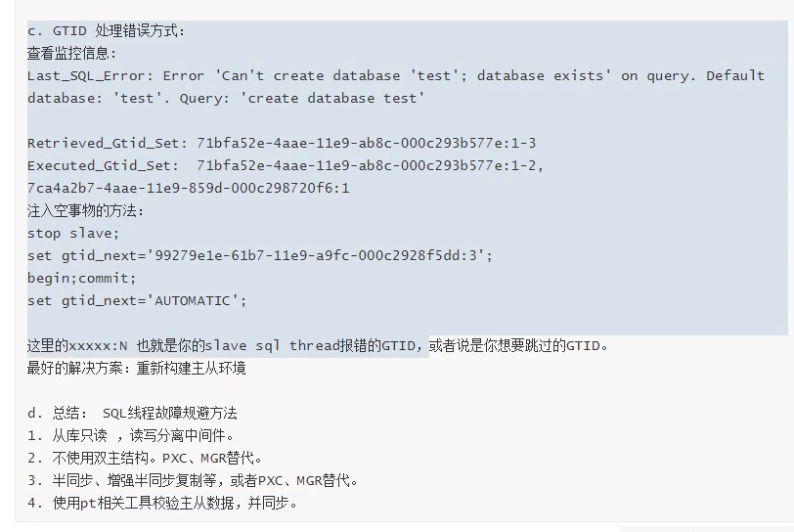Click the 'Retrieved_Gtid_Set' line
Screen dimensions: 794x532
click(x=281, y=144)
